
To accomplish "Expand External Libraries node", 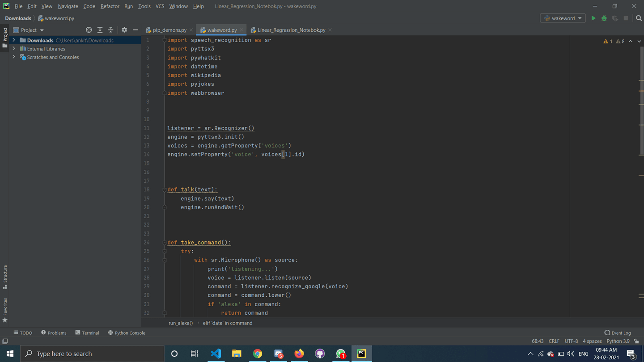I will 14,49.
